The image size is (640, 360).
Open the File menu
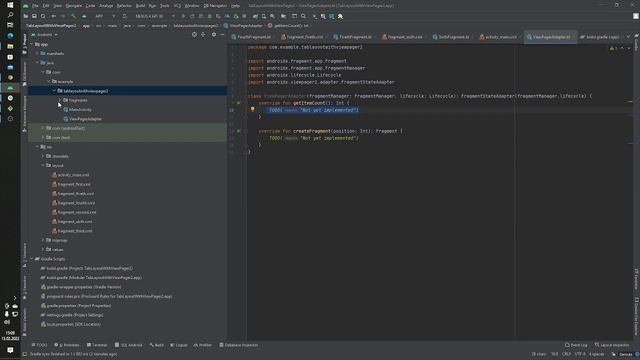tap(35, 6)
